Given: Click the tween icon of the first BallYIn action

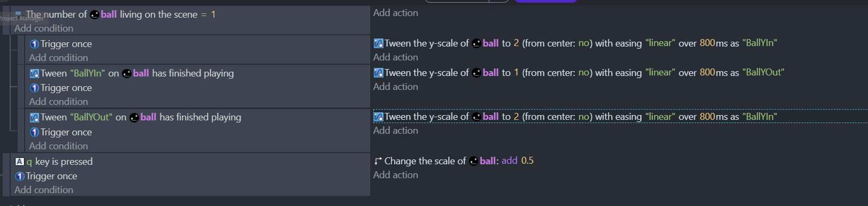Looking at the screenshot, I should coord(379,43).
